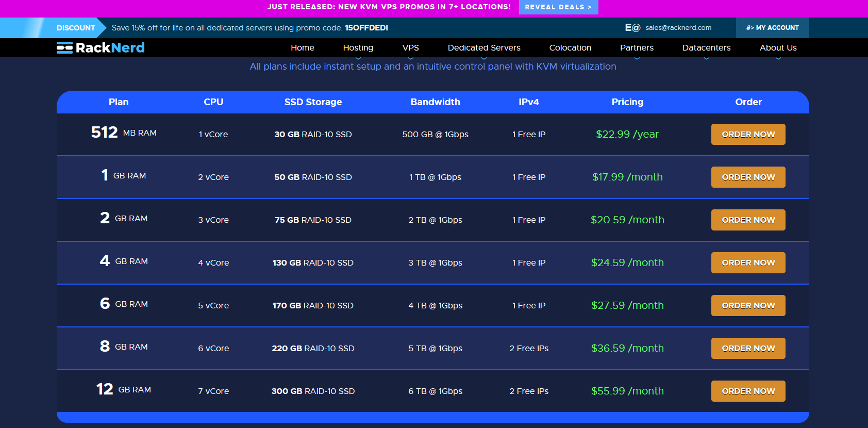Viewport: 868px width, 428px height.
Task: Open the Datacenters dropdown
Action: (707, 48)
